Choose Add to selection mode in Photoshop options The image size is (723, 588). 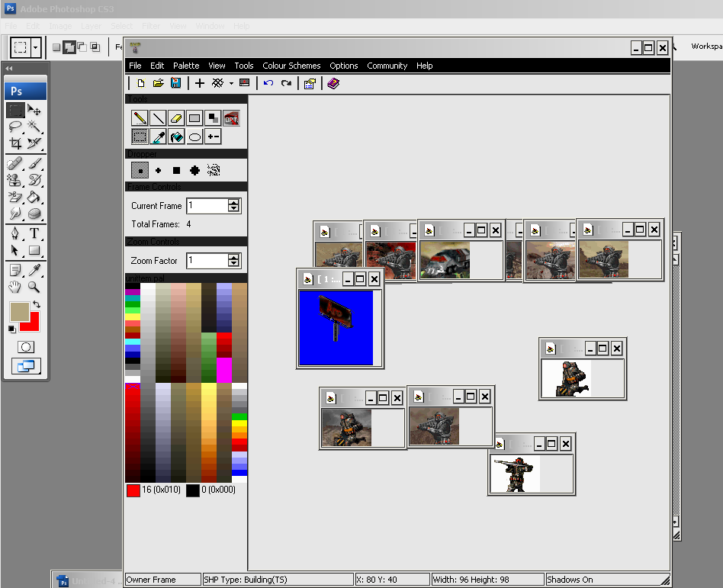[69, 47]
